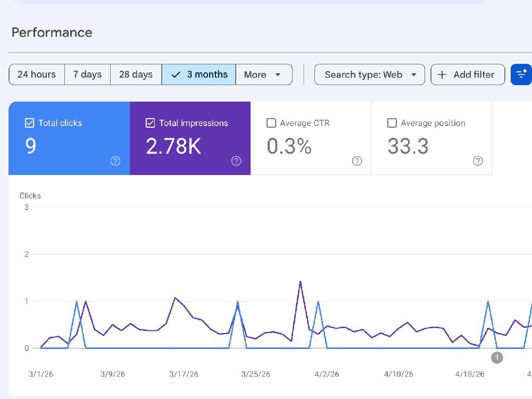
Task: Open help for Total impressions metric
Action: 236,161
